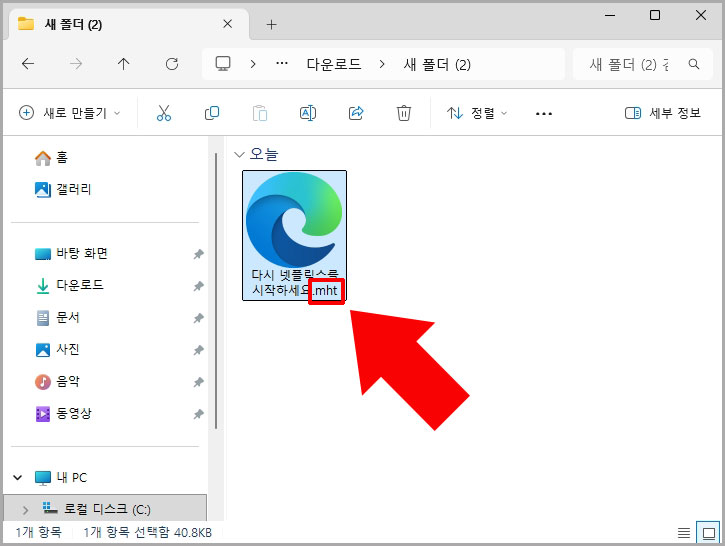Click the Copy icon in toolbar
The height and width of the screenshot is (546, 725).
(212, 113)
